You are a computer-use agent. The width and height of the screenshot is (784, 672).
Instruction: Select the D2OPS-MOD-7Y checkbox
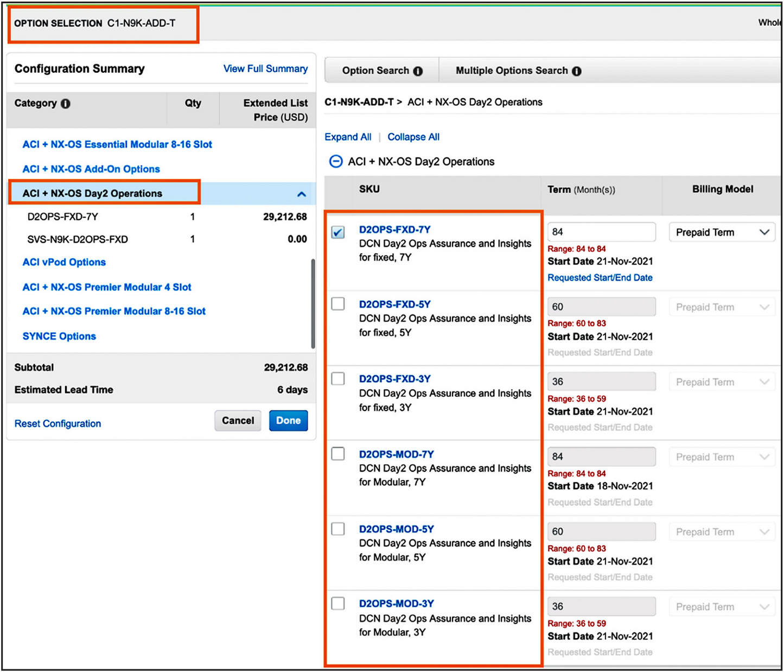[x=338, y=454]
